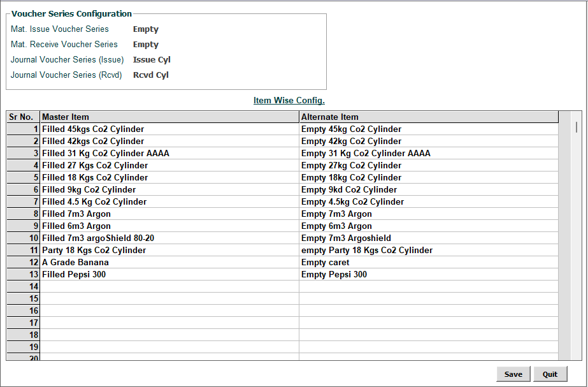Click the Save button

(x=513, y=374)
